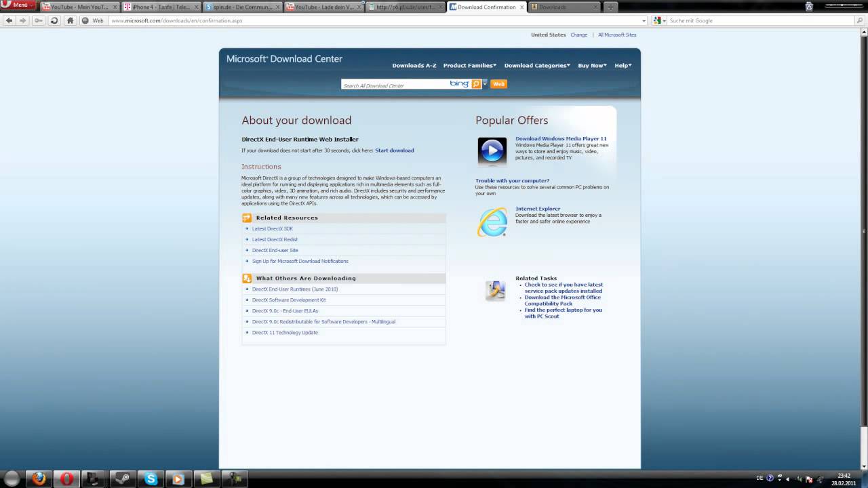
Task: Open Opera from the taskbar
Action: tap(66, 479)
